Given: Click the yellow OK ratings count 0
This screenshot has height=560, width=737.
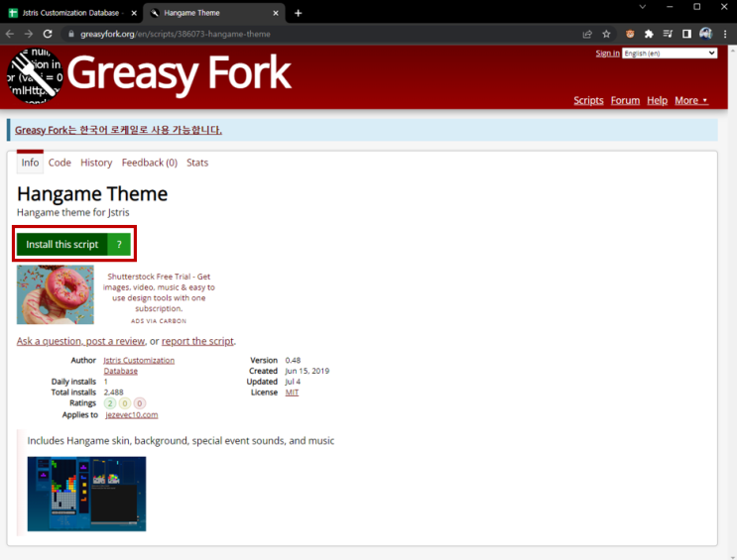Looking at the screenshot, I should coord(125,403).
